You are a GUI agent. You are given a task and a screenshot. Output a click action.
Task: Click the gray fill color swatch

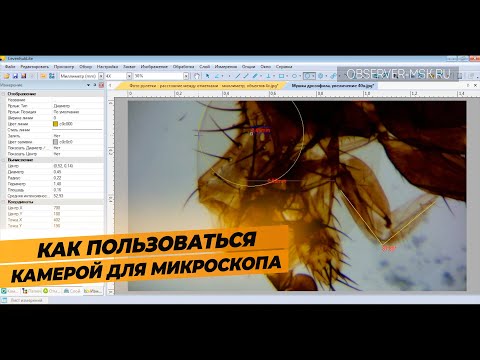pos(55,142)
